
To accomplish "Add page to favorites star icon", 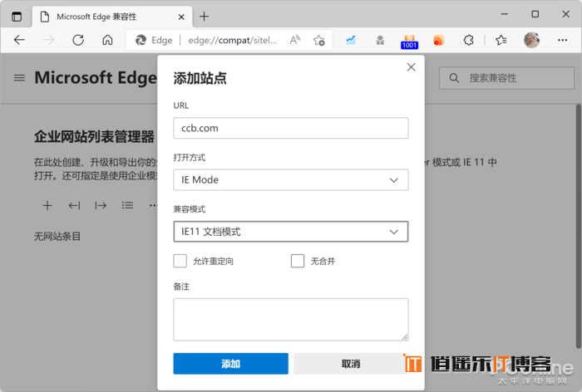I will point(318,40).
